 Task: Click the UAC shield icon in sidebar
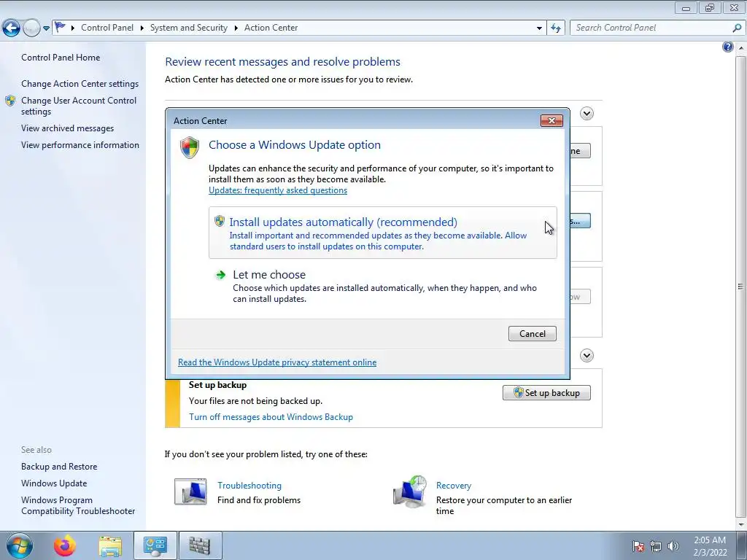10,101
